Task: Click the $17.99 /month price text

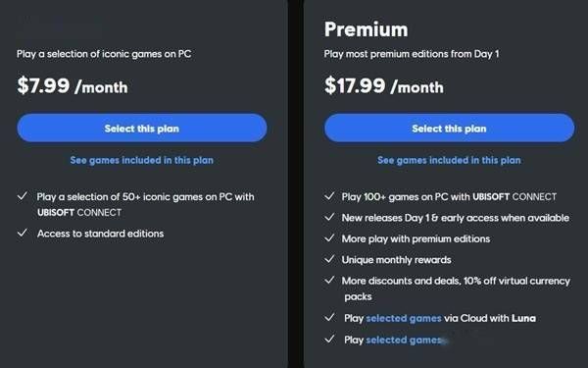Action: pyautogui.click(x=384, y=85)
